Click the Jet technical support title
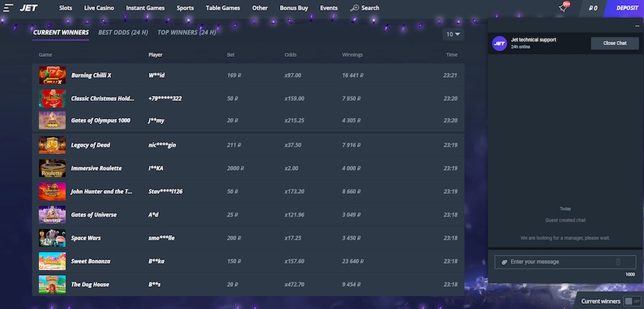 click(533, 40)
